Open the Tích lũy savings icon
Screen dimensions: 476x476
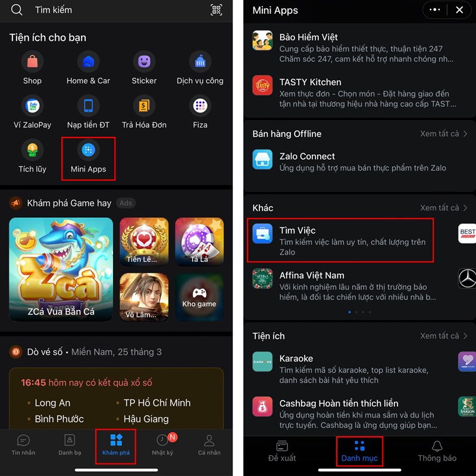32,150
